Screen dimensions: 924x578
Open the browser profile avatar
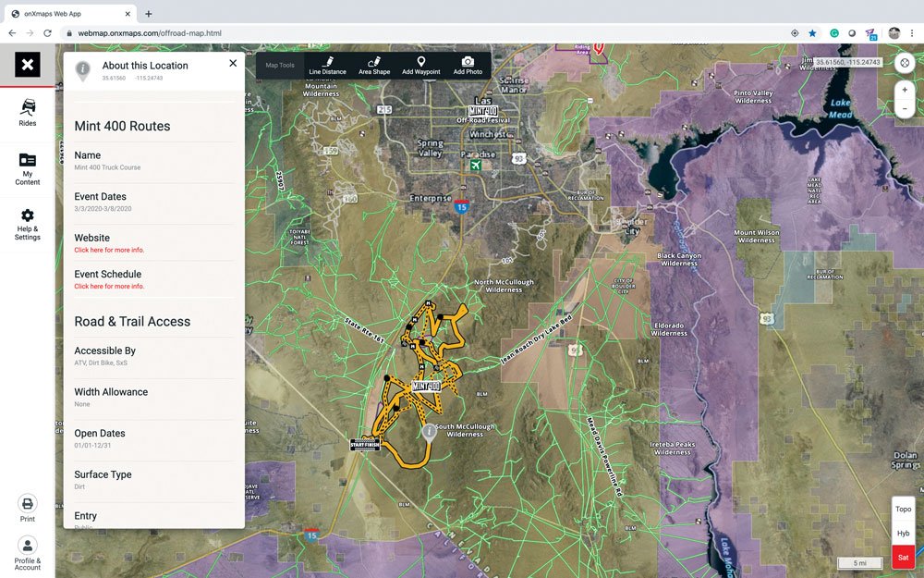(894, 33)
